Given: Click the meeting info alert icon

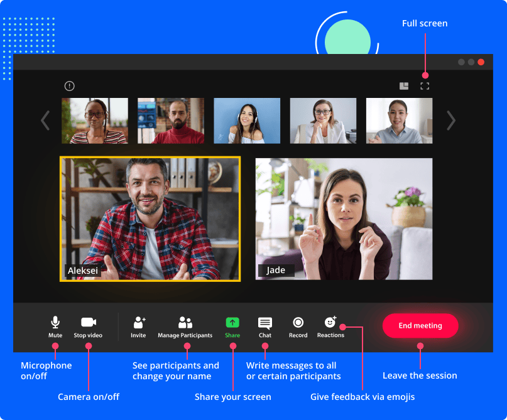Looking at the screenshot, I should point(69,86).
